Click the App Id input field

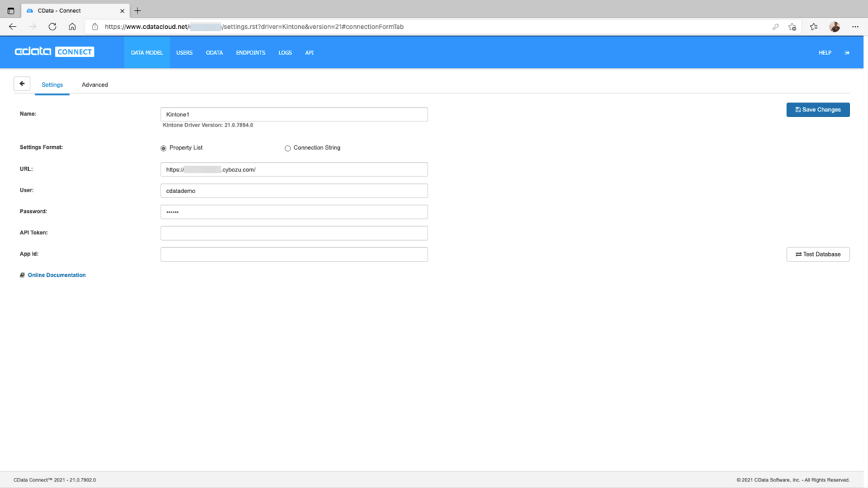[294, 254]
